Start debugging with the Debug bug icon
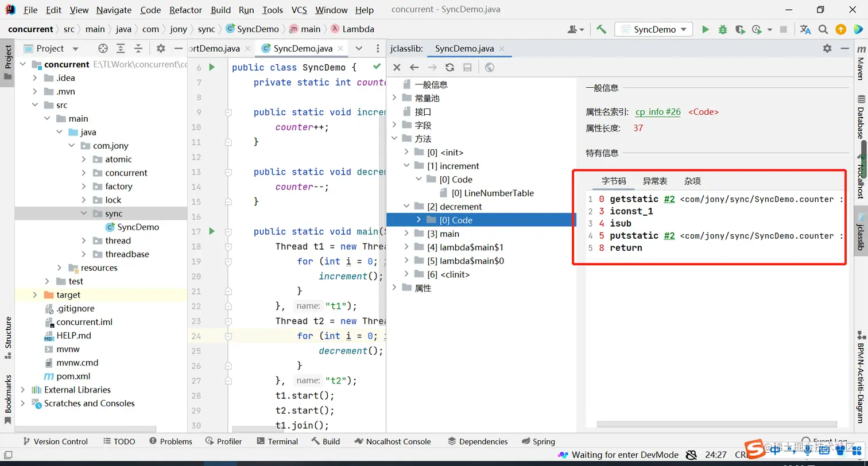868x466 pixels. point(723,29)
